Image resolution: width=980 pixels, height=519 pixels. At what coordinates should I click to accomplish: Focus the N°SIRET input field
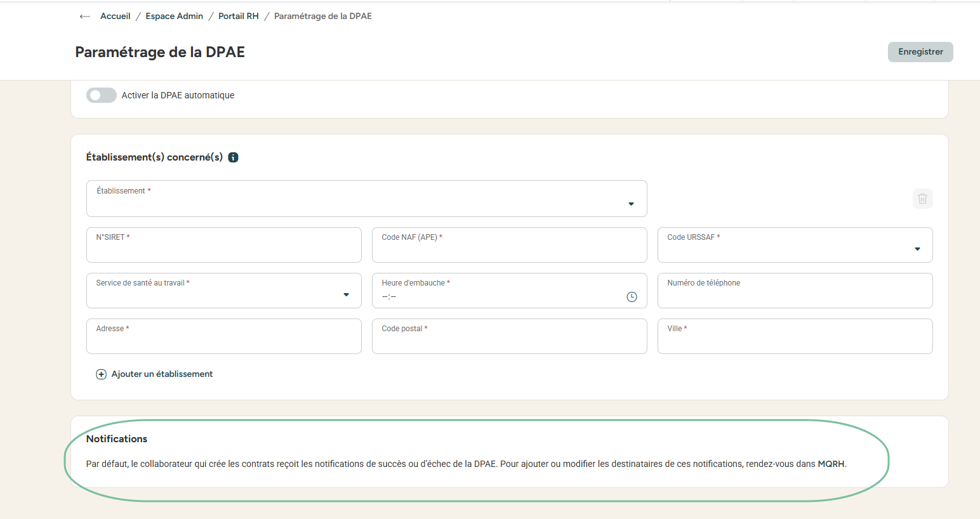[223, 247]
